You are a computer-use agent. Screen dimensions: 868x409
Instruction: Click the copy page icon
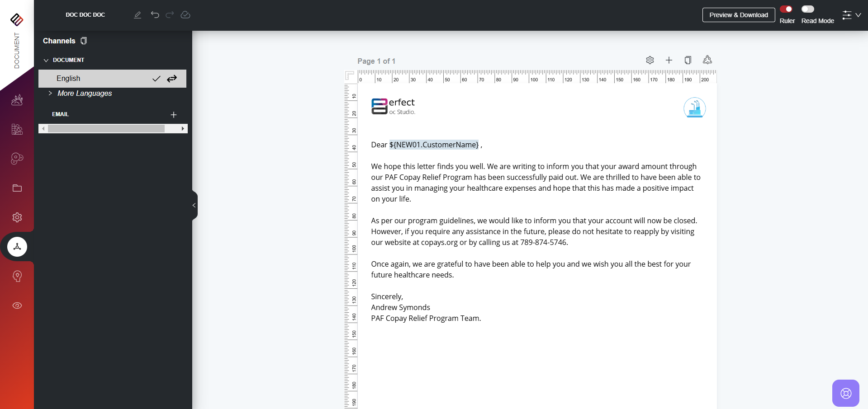pyautogui.click(x=688, y=60)
